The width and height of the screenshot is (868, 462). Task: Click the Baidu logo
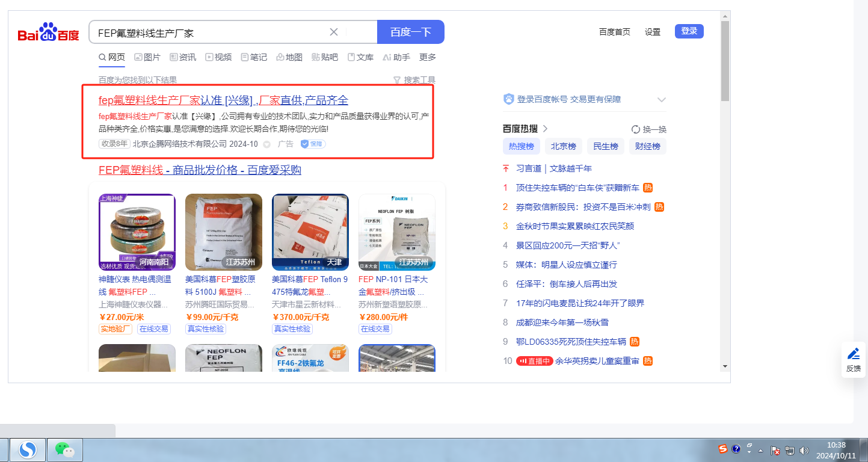(x=48, y=32)
